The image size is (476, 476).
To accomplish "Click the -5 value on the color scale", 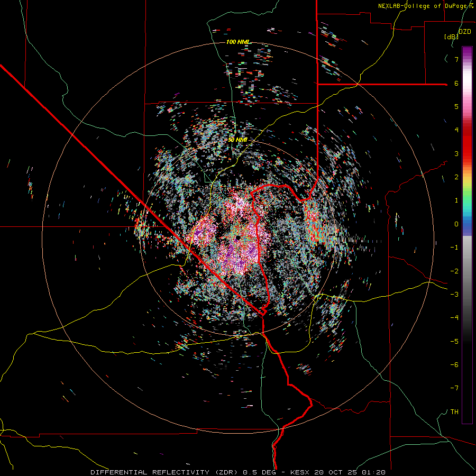I will (454, 342).
